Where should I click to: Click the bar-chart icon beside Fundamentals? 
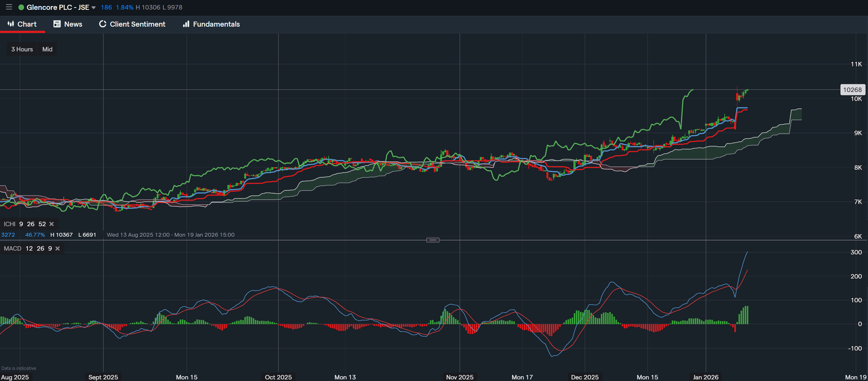click(186, 24)
